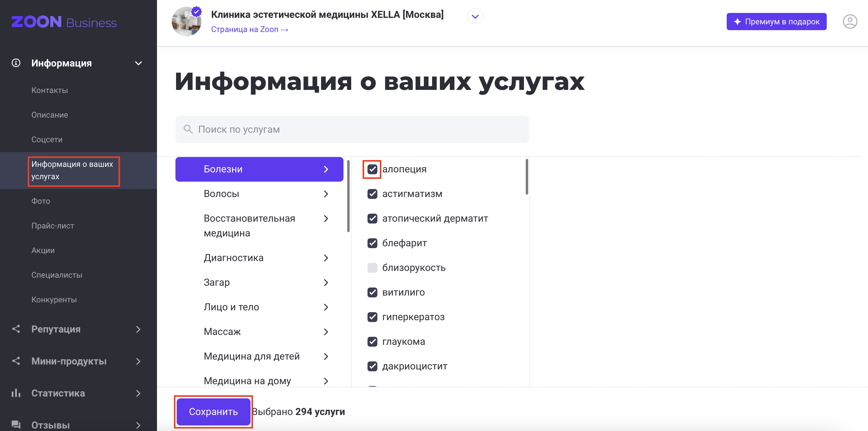Expand the Статистика section chevron
The height and width of the screenshot is (431, 868).
click(x=138, y=393)
